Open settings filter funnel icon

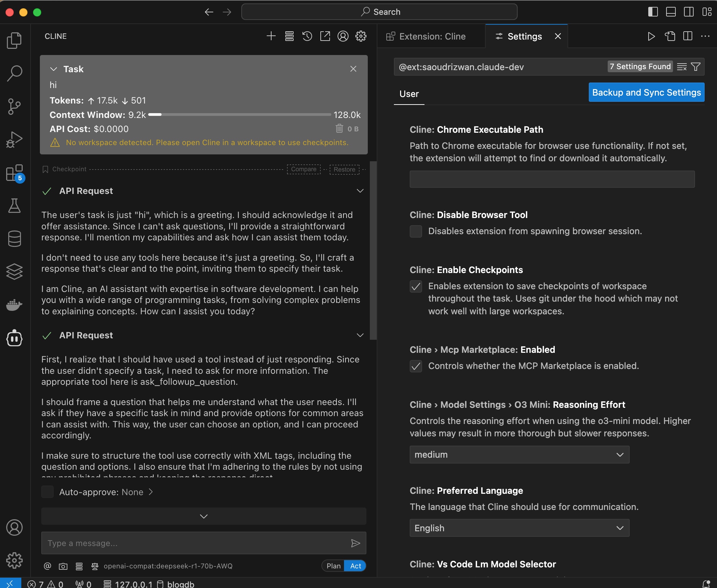696,67
